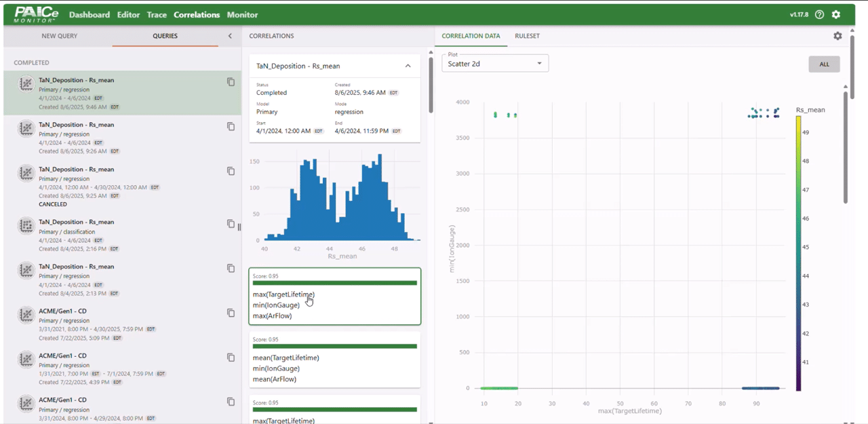
Task: Select correlation card with mean(TargetLifetime), mean(ArFlow)
Action: coord(335,360)
